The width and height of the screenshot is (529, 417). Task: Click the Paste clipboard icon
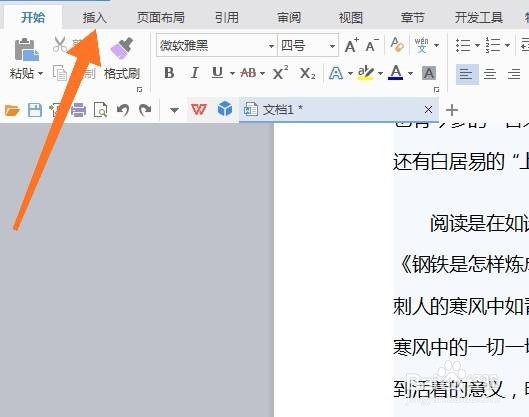click(x=27, y=50)
